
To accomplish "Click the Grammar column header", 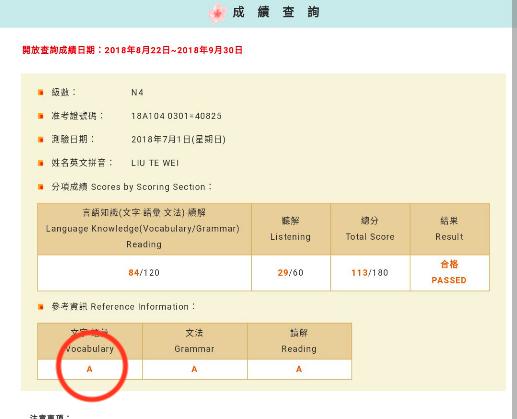I will click(x=195, y=341).
